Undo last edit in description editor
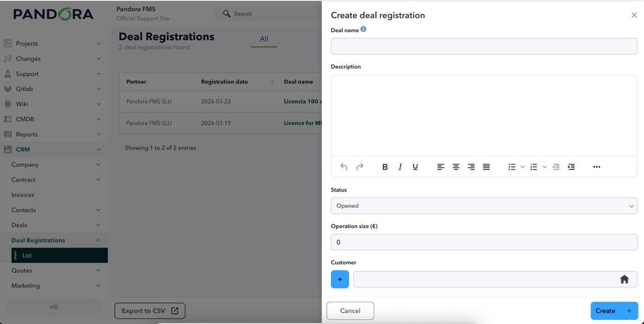 coord(344,167)
